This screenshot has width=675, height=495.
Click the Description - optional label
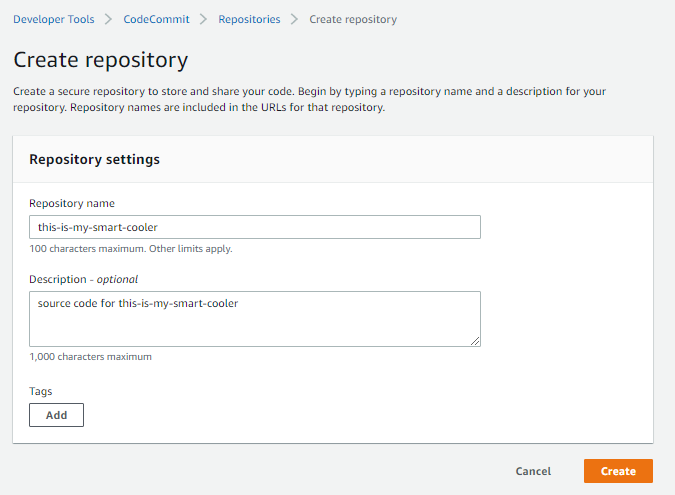[x=84, y=279]
